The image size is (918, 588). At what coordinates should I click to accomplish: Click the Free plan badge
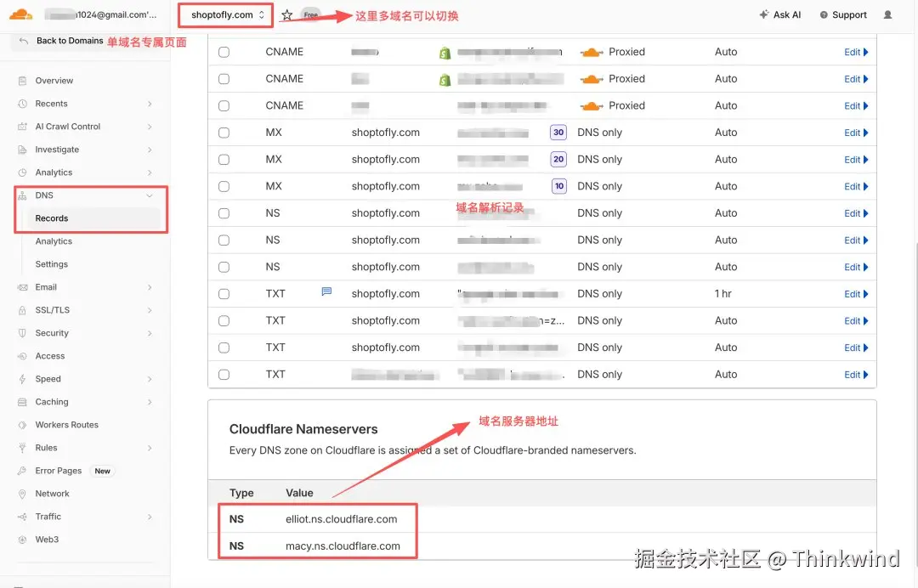pyautogui.click(x=311, y=14)
